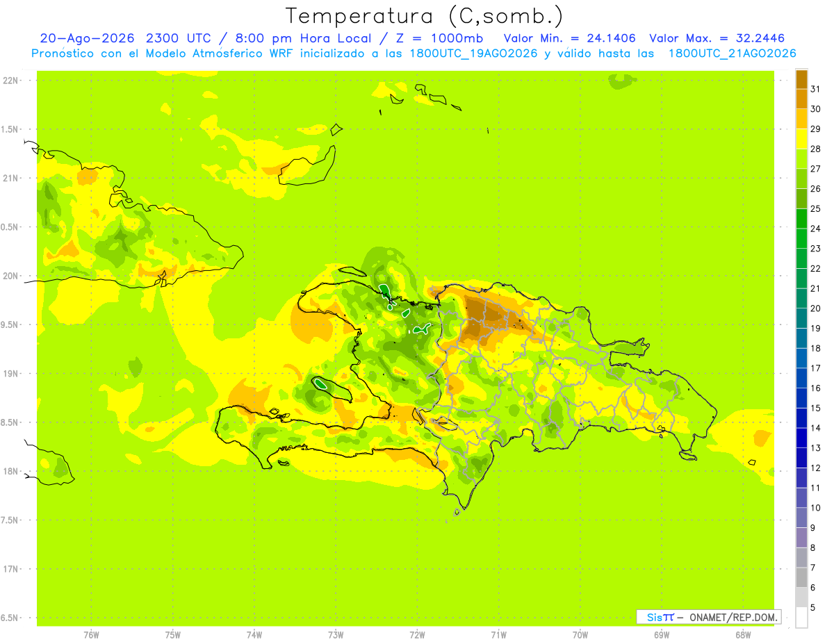The height and width of the screenshot is (644, 834).
Task: Click the legend value '31'
Action: [x=816, y=89]
